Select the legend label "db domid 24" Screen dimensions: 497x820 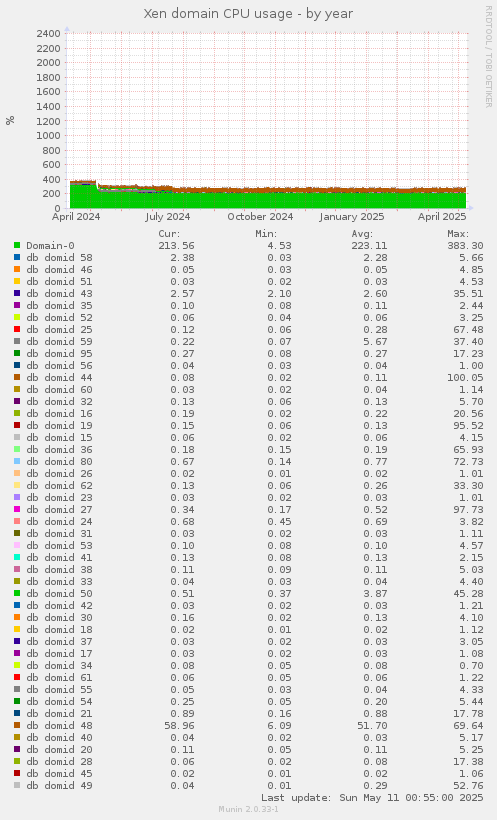click(59, 522)
